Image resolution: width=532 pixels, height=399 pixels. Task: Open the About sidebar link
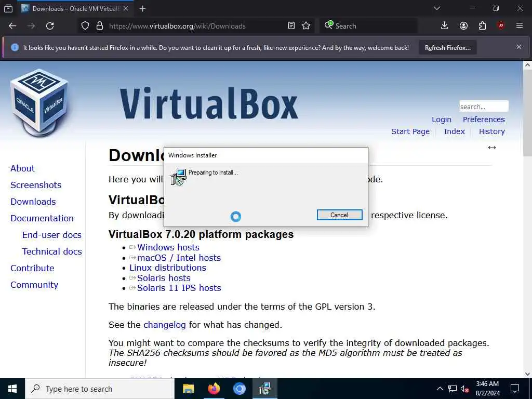(x=23, y=168)
